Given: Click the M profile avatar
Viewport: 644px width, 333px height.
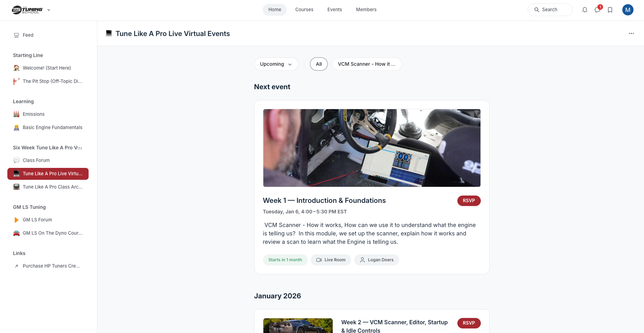Looking at the screenshot, I should (628, 10).
